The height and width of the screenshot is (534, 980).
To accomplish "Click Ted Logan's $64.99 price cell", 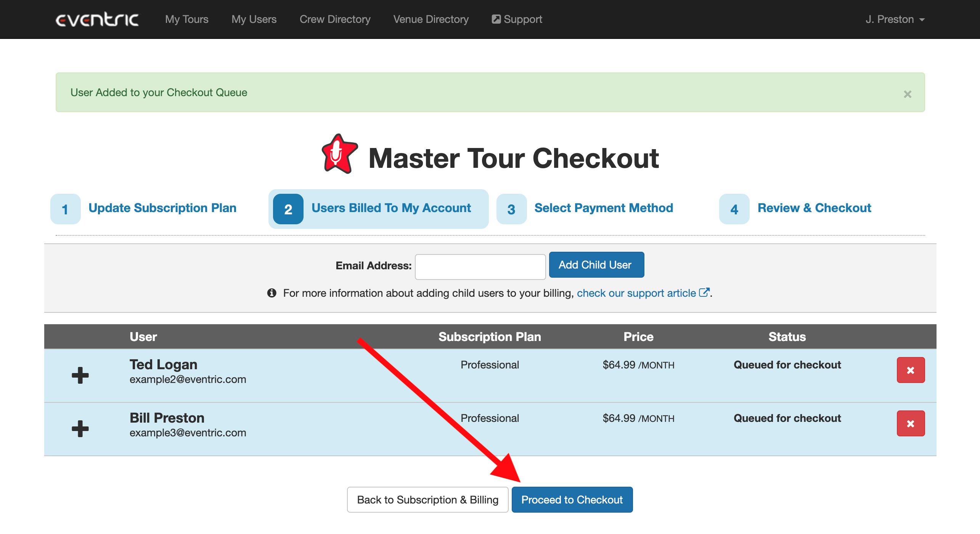I will tap(638, 365).
